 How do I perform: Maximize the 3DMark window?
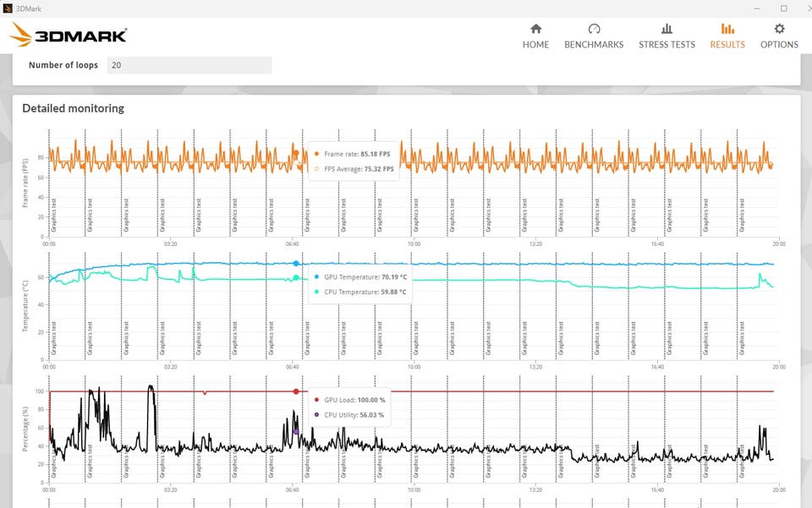[x=783, y=8]
